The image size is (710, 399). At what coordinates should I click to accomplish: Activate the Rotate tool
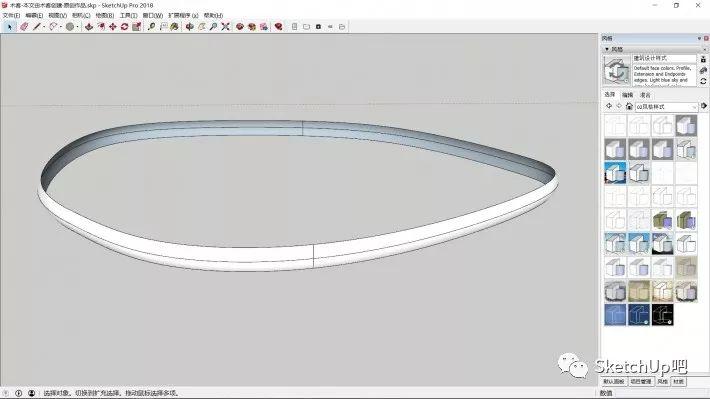(x=125, y=27)
